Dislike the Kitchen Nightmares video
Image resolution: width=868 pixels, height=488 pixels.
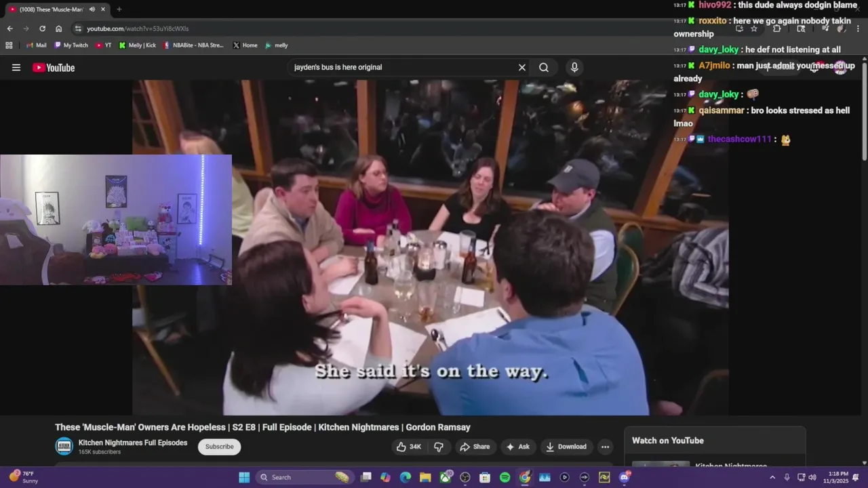tap(439, 447)
